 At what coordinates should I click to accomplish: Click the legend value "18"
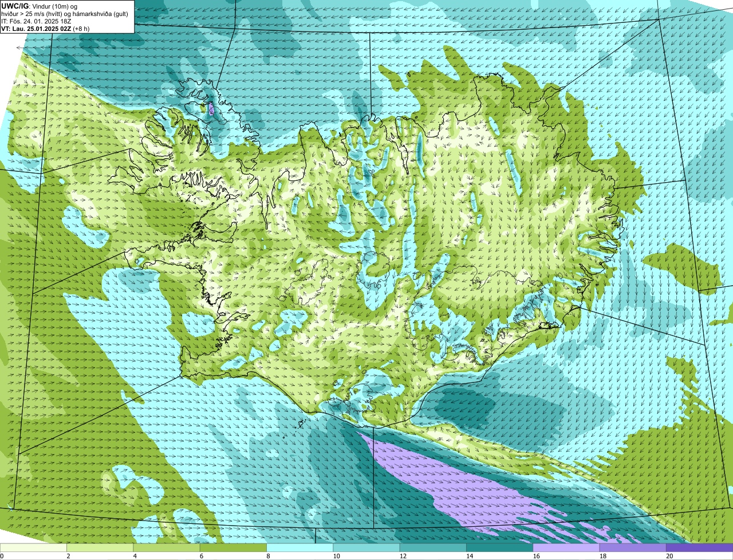pos(602,556)
